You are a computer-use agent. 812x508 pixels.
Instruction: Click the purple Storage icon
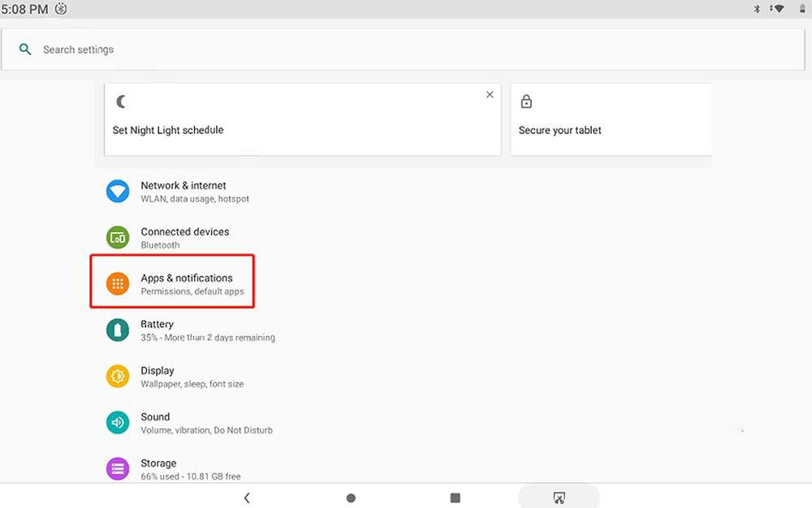click(118, 469)
